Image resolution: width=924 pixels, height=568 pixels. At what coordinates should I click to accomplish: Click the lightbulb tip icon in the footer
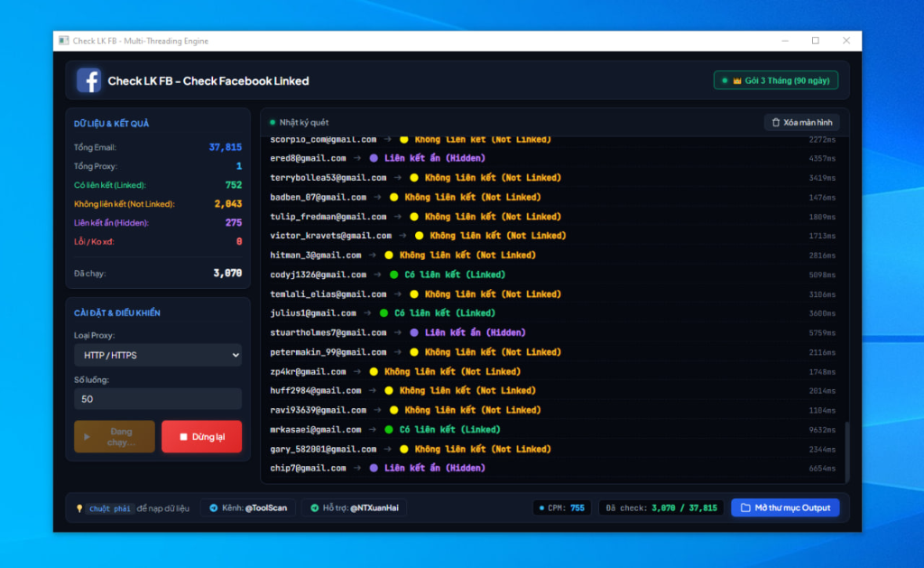pos(79,508)
